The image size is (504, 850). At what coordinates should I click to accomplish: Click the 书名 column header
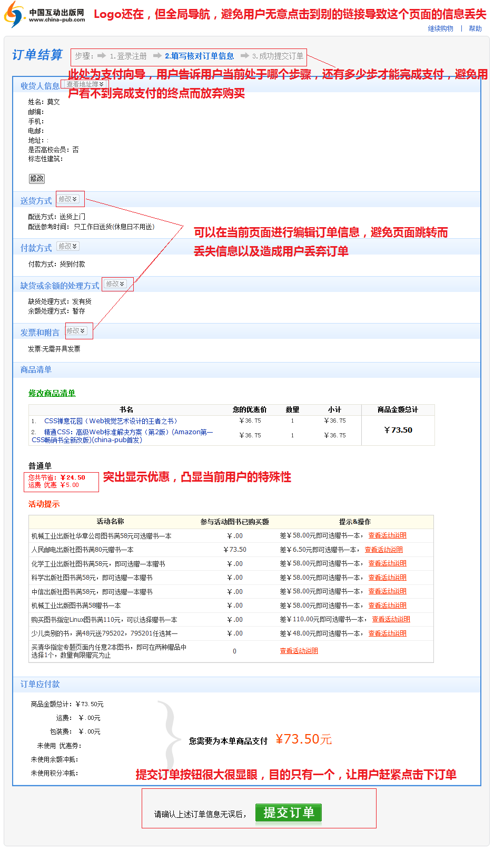(x=126, y=409)
